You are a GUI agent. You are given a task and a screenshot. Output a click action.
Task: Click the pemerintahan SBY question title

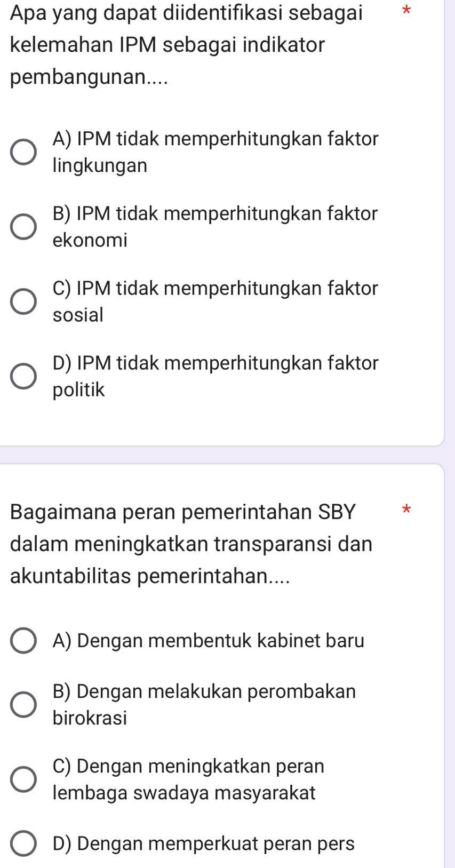pyautogui.click(x=191, y=544)
